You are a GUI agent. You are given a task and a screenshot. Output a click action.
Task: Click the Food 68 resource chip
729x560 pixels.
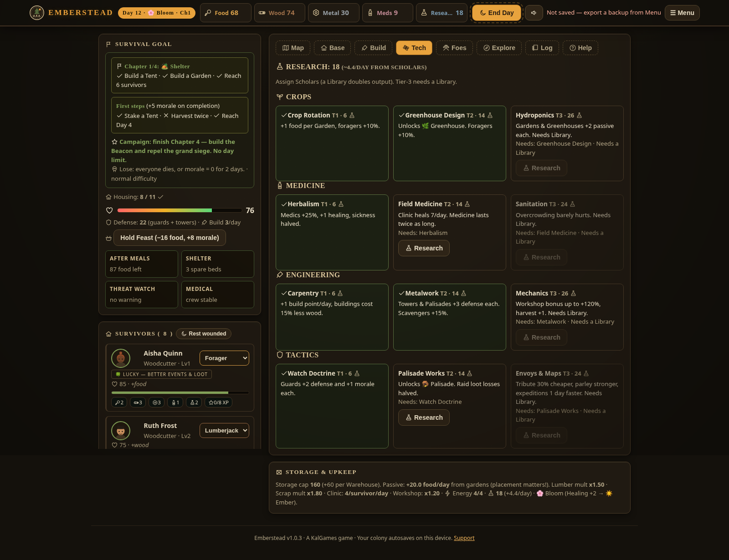pos(226,13)
